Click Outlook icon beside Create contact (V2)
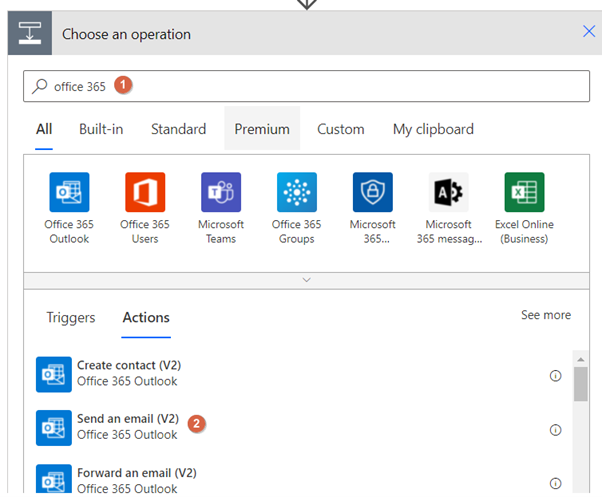The height and width of the screenshot is (497, 602). [x=54, y=374]
